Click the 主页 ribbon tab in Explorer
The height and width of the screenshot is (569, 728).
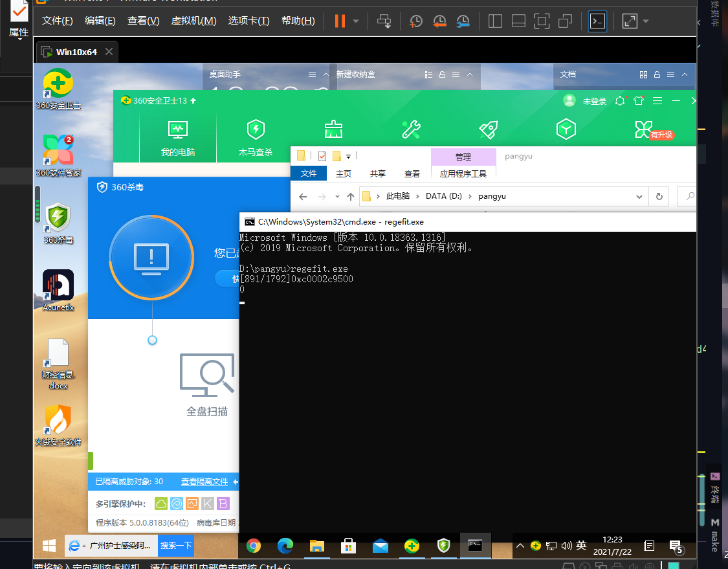[344, 173]
